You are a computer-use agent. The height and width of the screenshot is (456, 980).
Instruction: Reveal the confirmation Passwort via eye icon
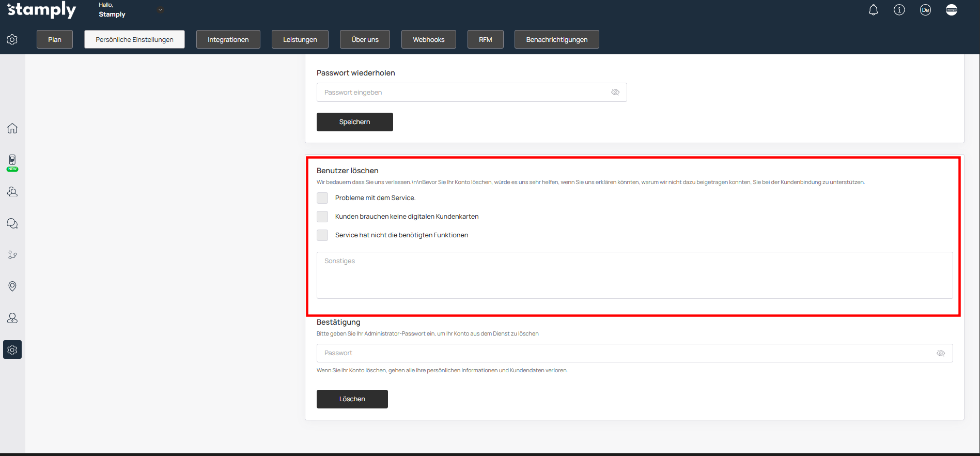[x=940, y=354]
